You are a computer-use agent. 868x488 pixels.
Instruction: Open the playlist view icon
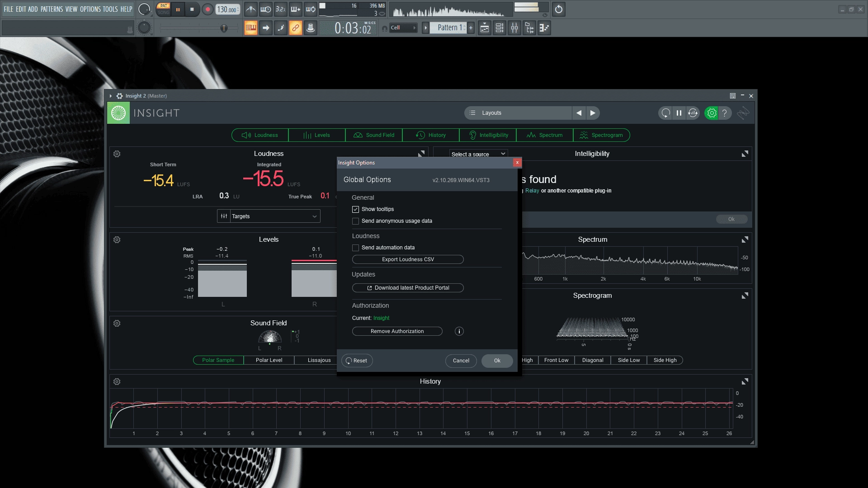coord(485,28)
